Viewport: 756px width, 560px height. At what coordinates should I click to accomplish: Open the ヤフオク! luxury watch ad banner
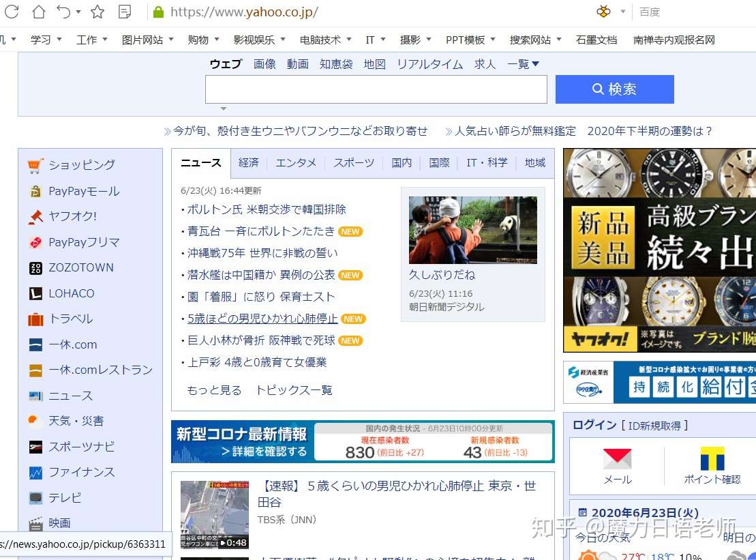point(660,250)
